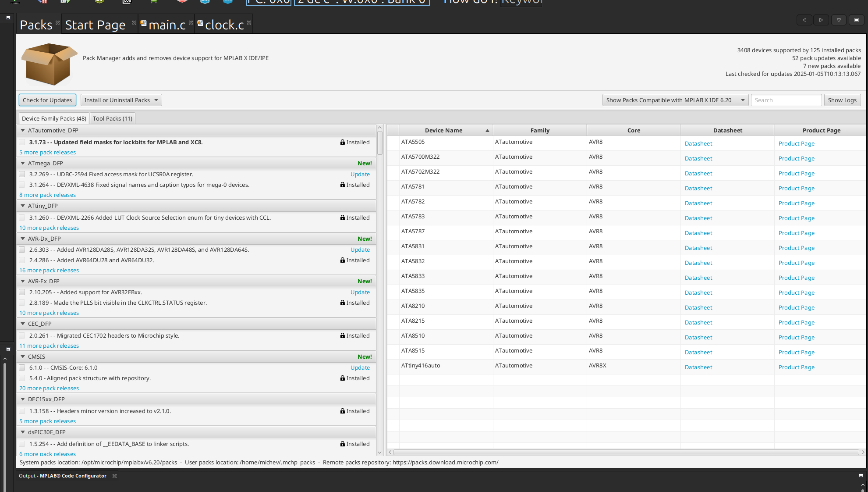The width and height of the screenshot is (868, 492).
Task: Collapse the ATautomotive_DFP group
Action: pyautogui.click(x=23, y=130)
